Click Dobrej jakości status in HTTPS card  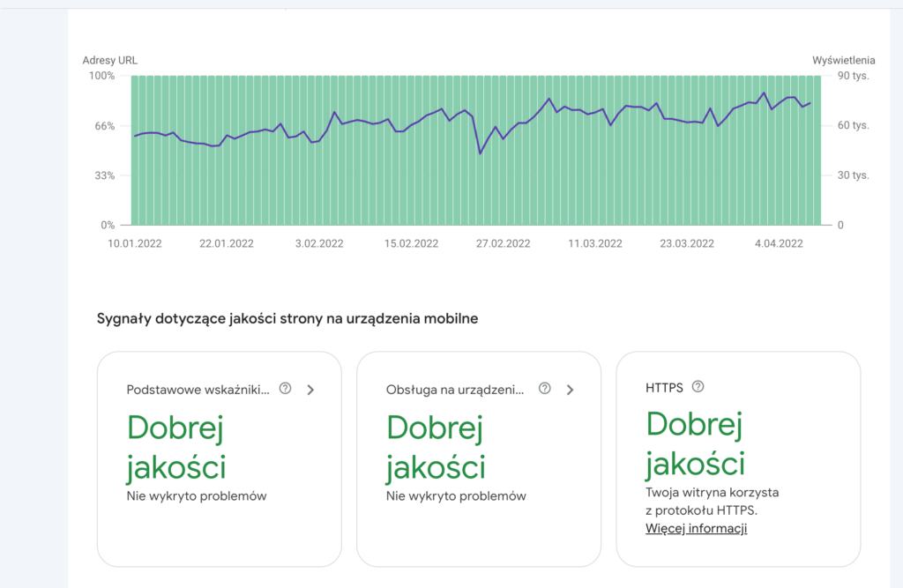coord(695,444)
